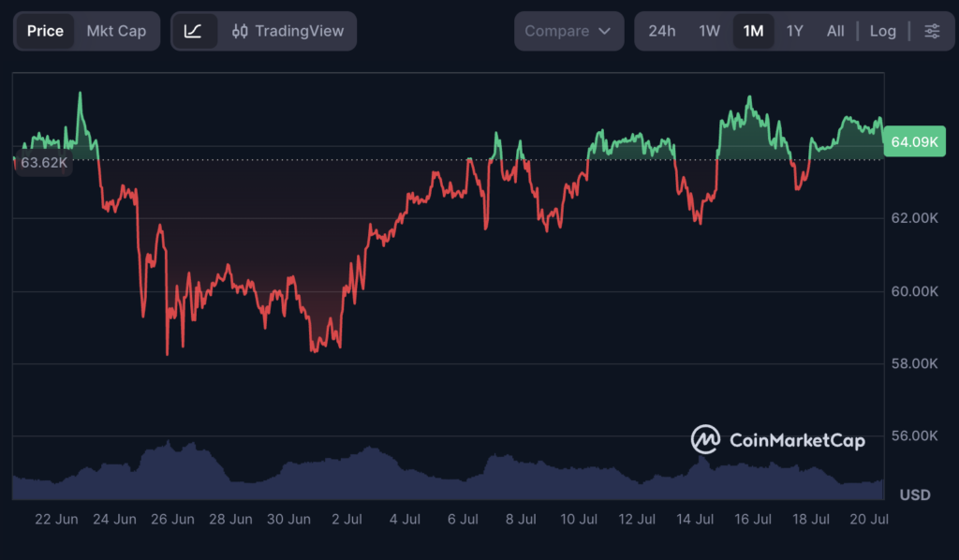
Task: Click the 60.00K axis label
Action: click(914, 291)
